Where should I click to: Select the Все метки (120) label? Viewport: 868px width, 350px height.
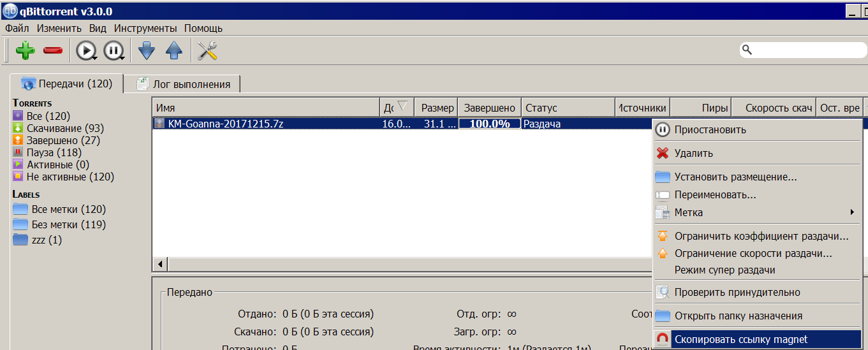click(x=59, y=209)
